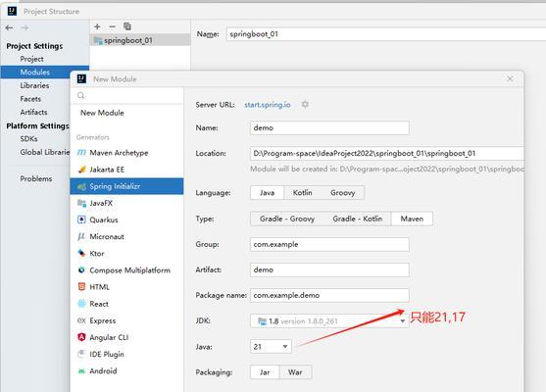Click the Location path field
Image resolution: width=546 pixels, height=392 pixels.
(387, 153)
